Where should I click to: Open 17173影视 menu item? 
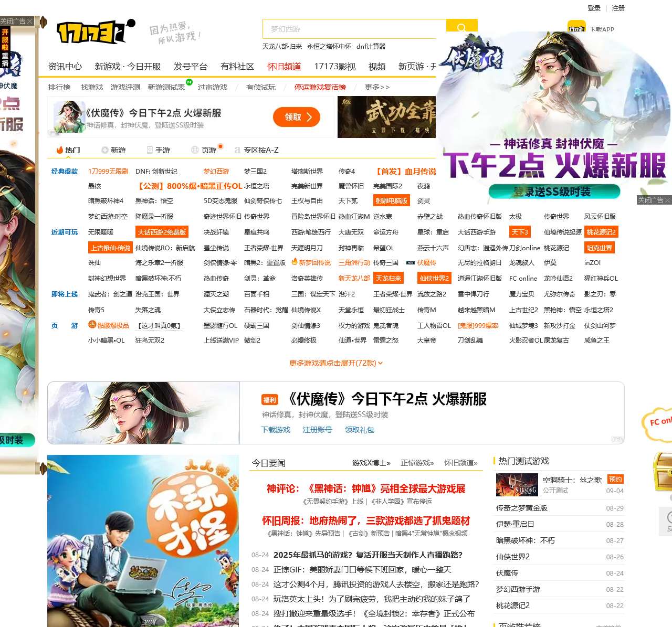click(x=335, y=66)
